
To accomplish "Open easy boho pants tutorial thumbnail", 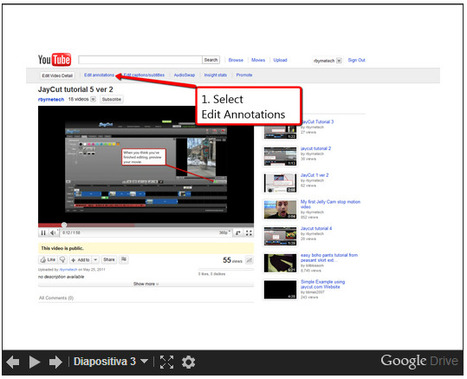I will click(280, 263).
